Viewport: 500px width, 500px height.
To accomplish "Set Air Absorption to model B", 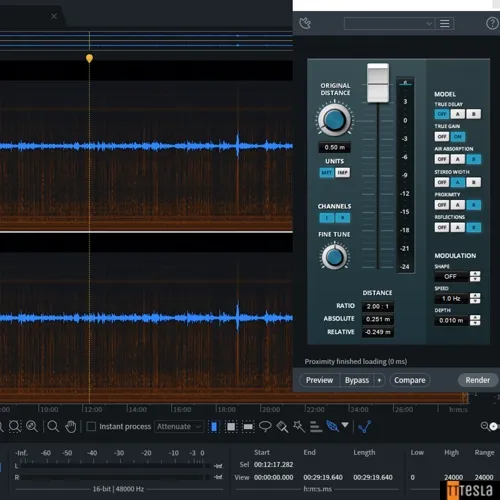I will (x=473, y=159).
